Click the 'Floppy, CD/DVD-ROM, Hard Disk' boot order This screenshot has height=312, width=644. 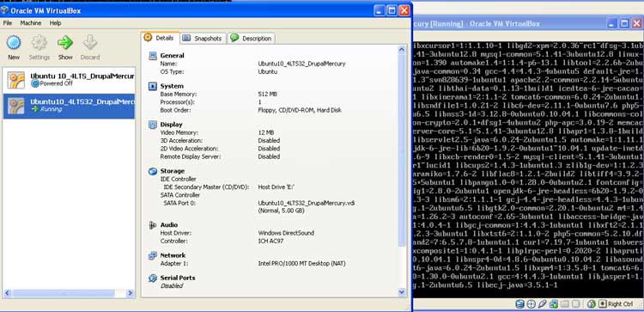click(300, 110)
